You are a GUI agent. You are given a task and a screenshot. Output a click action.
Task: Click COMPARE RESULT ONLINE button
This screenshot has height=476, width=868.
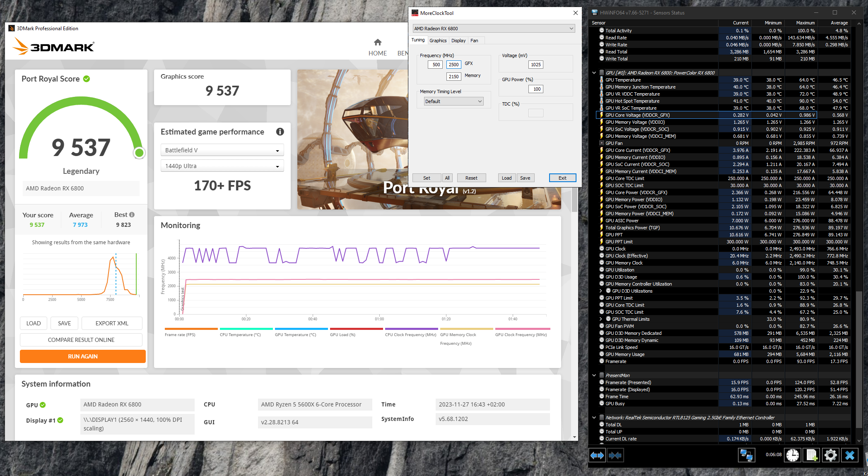tap(81, 340)
